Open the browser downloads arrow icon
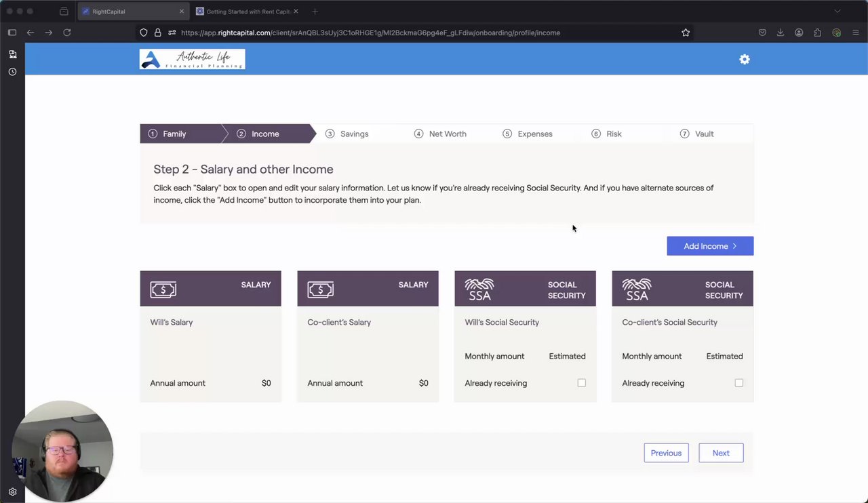868x503 pixels. click(781, 33)
